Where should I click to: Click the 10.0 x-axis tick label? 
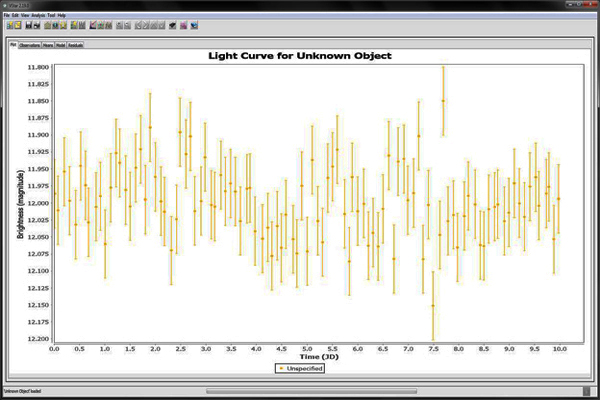coord(560,349)
